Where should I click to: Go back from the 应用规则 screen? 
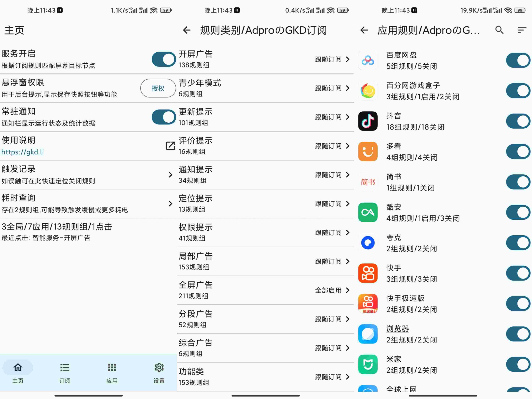tap(364, 30)
